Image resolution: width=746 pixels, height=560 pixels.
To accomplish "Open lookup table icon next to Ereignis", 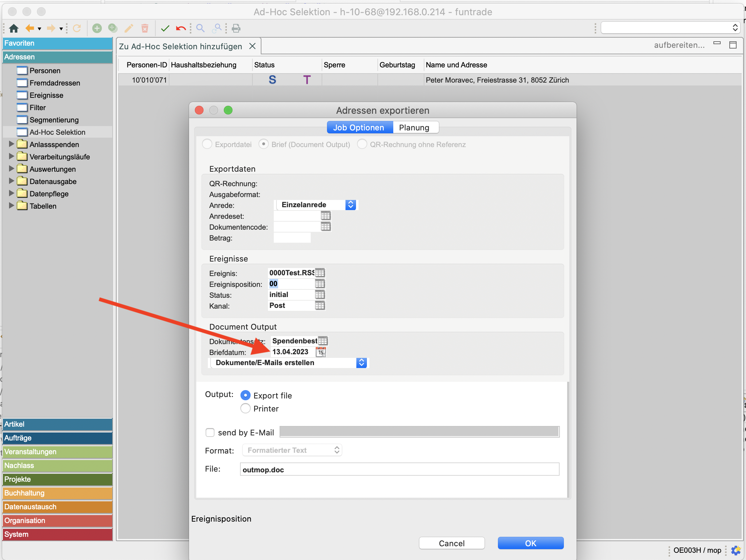I will pos(320,273).
